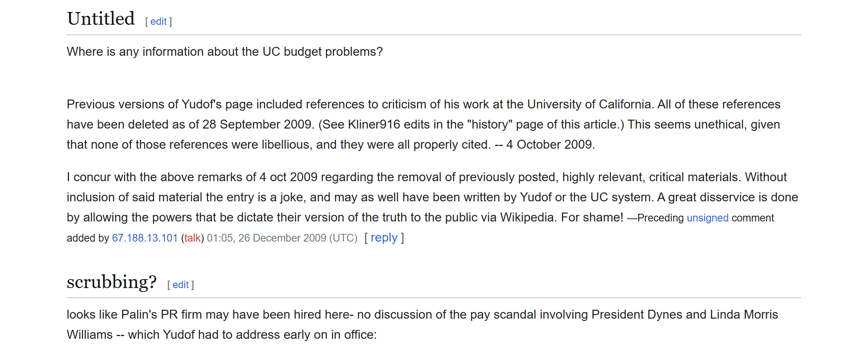The image size is (868, 350).
Task: Open the red talk link for the IP user
Action: (192, 238)
